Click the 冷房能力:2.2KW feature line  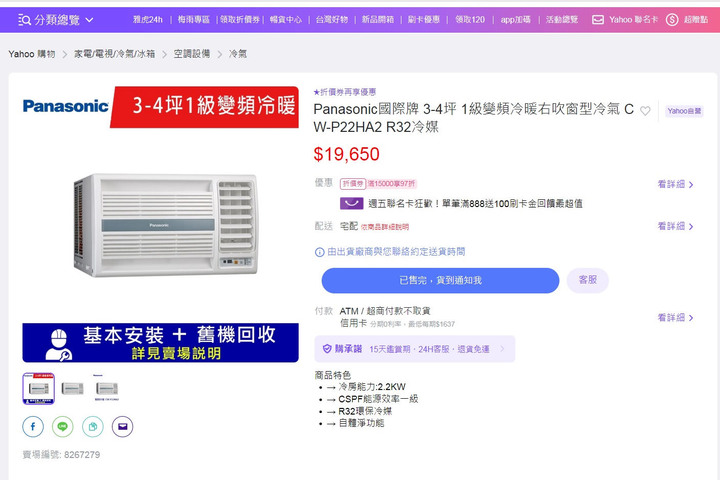pyautogui.click(x=372, y=387)
